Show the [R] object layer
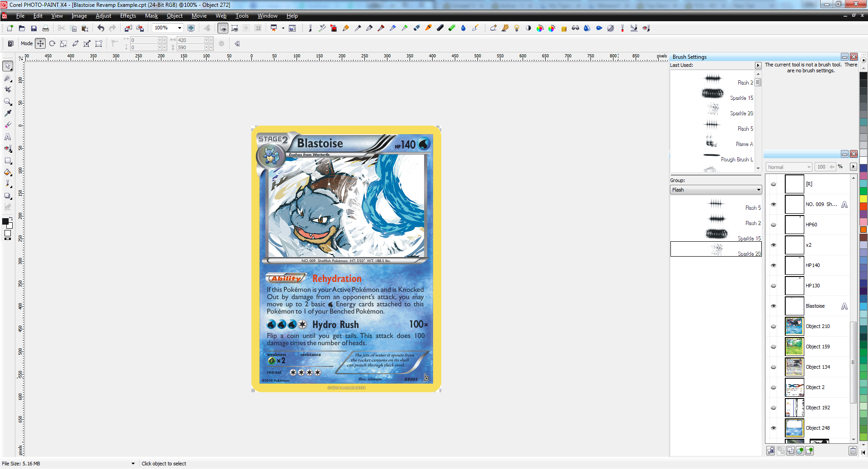Screen dimensions: 868x469 [774, 184]
